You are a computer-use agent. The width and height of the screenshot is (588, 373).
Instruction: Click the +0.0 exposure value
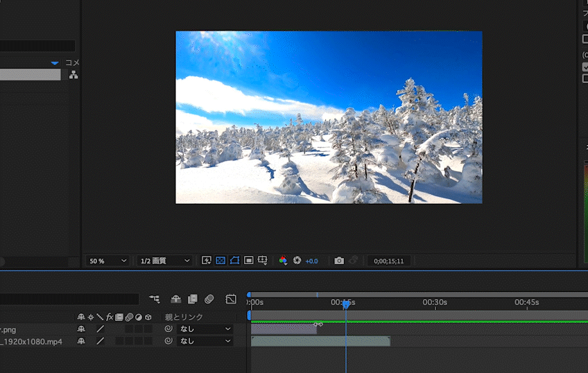pyautogui.click(x=311, y=261)
